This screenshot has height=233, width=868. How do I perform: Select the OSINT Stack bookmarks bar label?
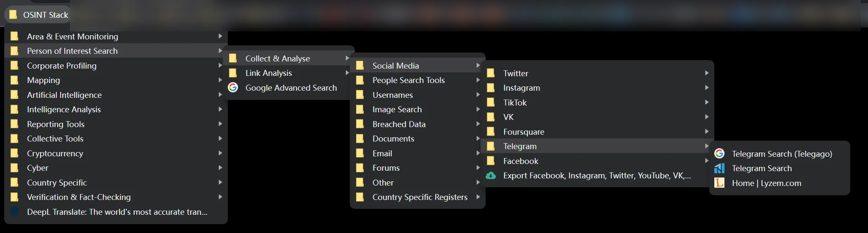tap(46, 15)
